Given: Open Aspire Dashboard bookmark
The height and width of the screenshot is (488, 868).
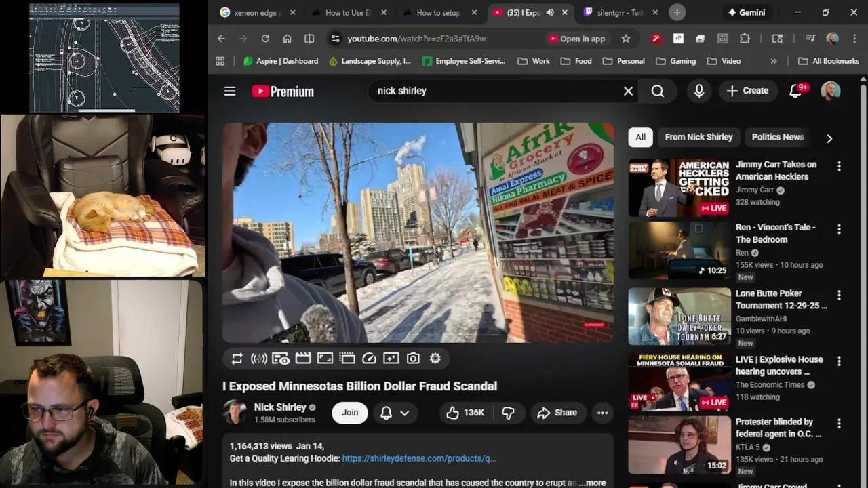Looking at the screenshot, I should click(x=280, y=61).
